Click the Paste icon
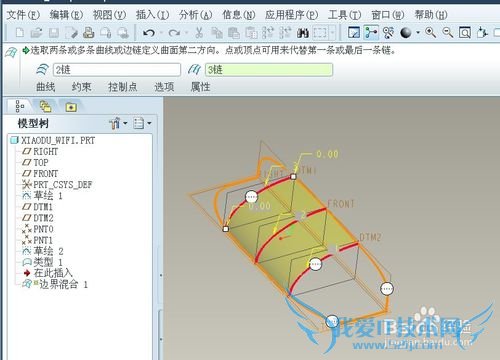 click(234, 33)
